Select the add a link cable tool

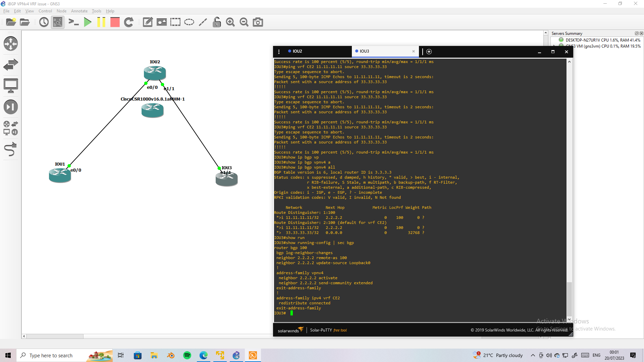(x=11, y=149)
